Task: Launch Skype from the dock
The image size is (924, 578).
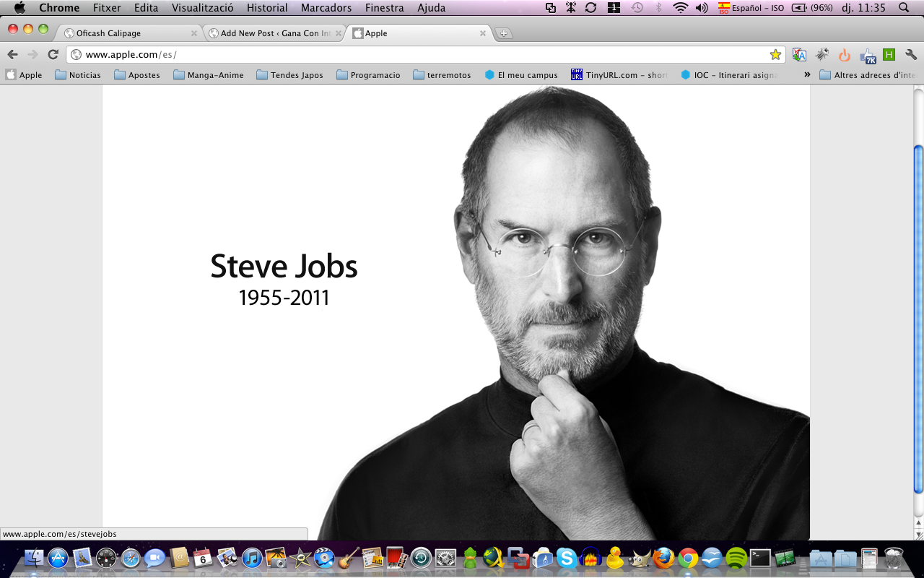Action: coord(567,558)
